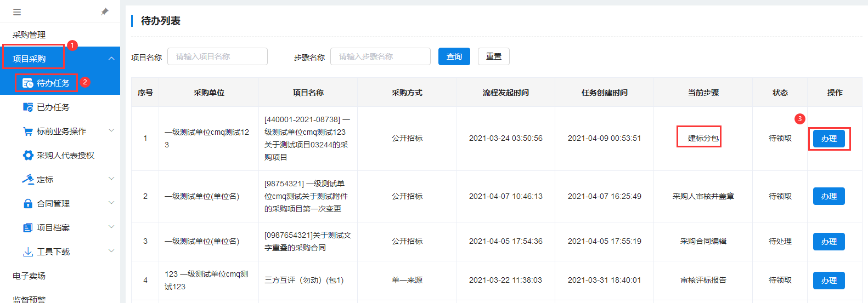Click the 项目档案 document icon
The height and width of the screenshot is (303, 868).
pyautogui.click(x=27, y=228)
